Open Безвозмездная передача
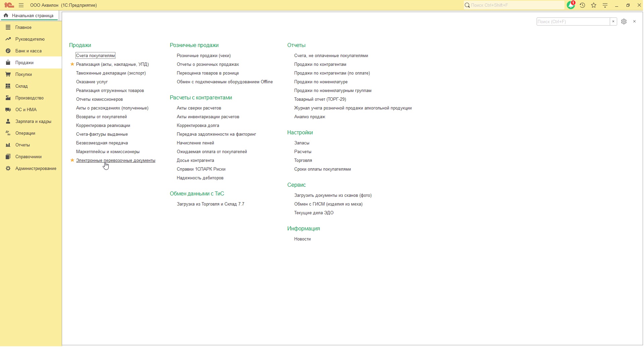The image size is (644, 357). (x=102, y=143)
